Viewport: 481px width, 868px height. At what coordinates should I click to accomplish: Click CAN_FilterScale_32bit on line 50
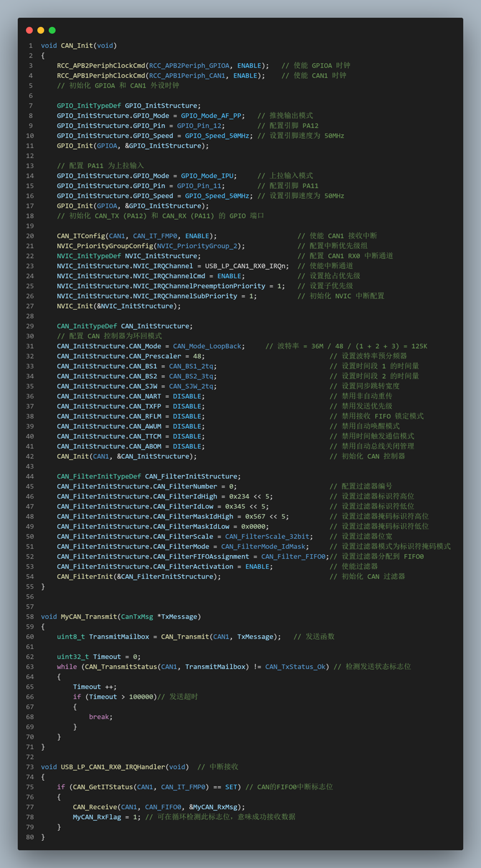click(268, 537)
